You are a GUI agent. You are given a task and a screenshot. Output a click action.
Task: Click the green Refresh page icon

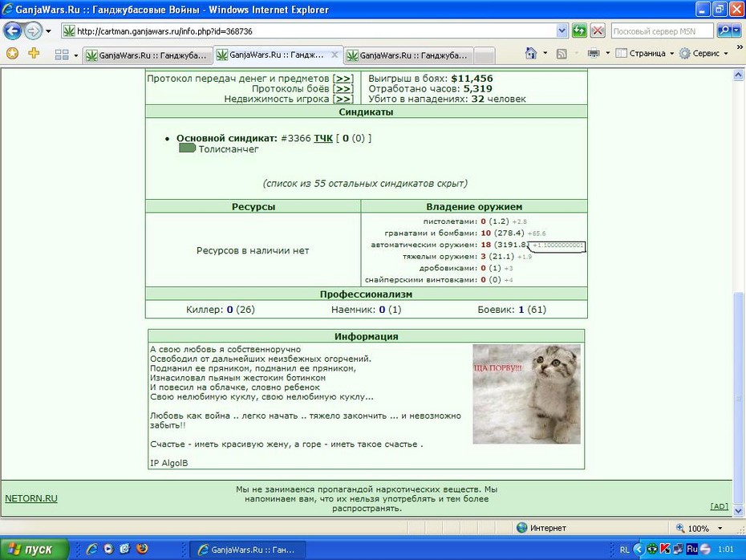[579, 31]
